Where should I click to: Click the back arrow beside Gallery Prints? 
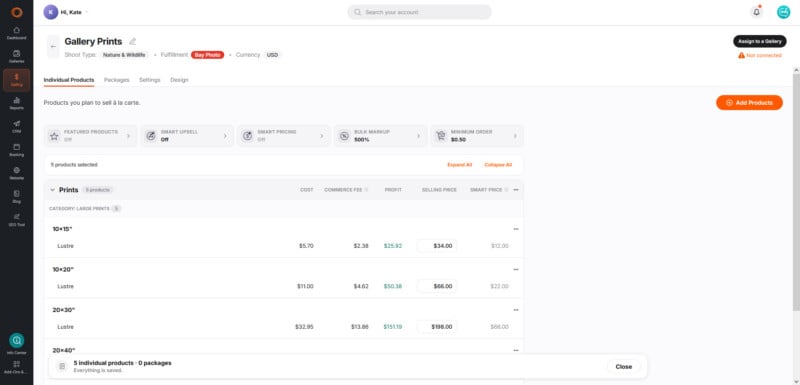pyautogui.click(x=53, y=46)
